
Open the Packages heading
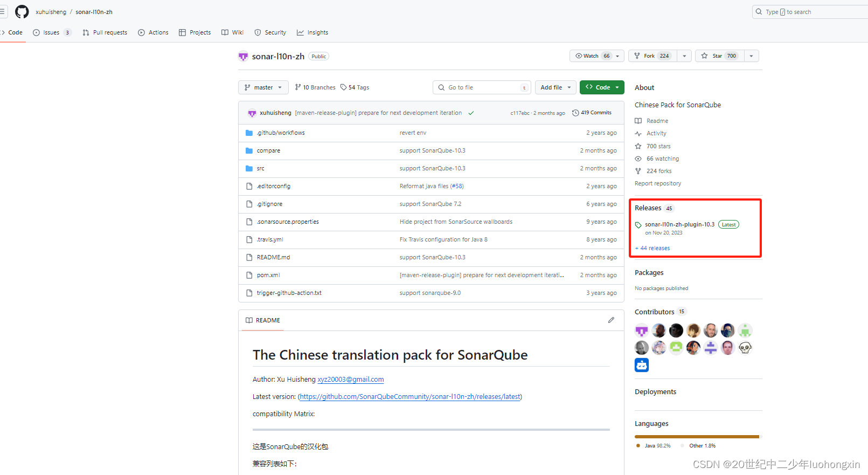(649, 273)
